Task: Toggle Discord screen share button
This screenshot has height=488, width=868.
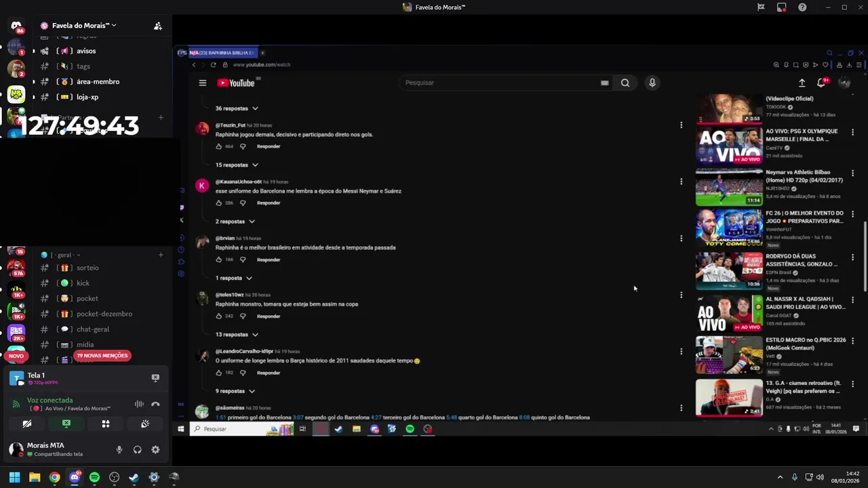Action: point(66,424)
